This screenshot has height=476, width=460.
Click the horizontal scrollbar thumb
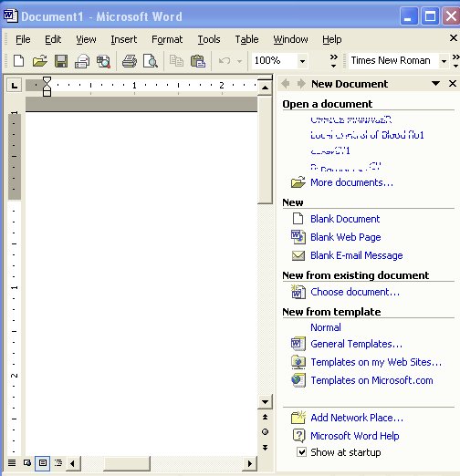coord(127,463)
